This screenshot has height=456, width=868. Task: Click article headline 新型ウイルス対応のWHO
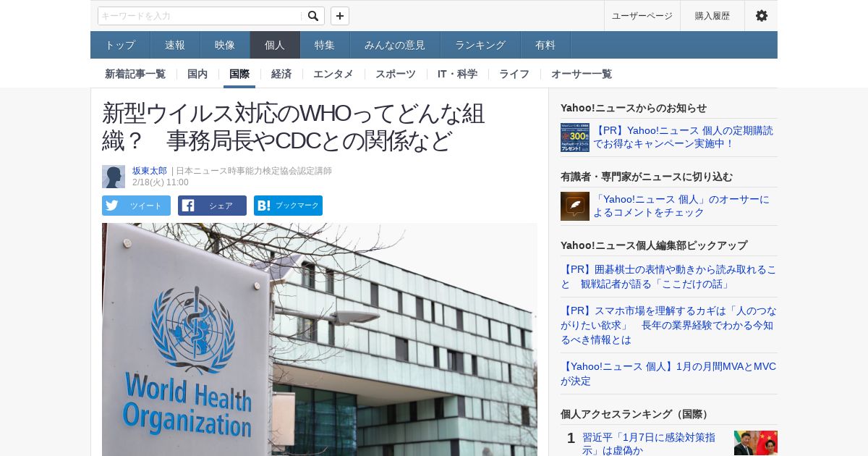294,127
